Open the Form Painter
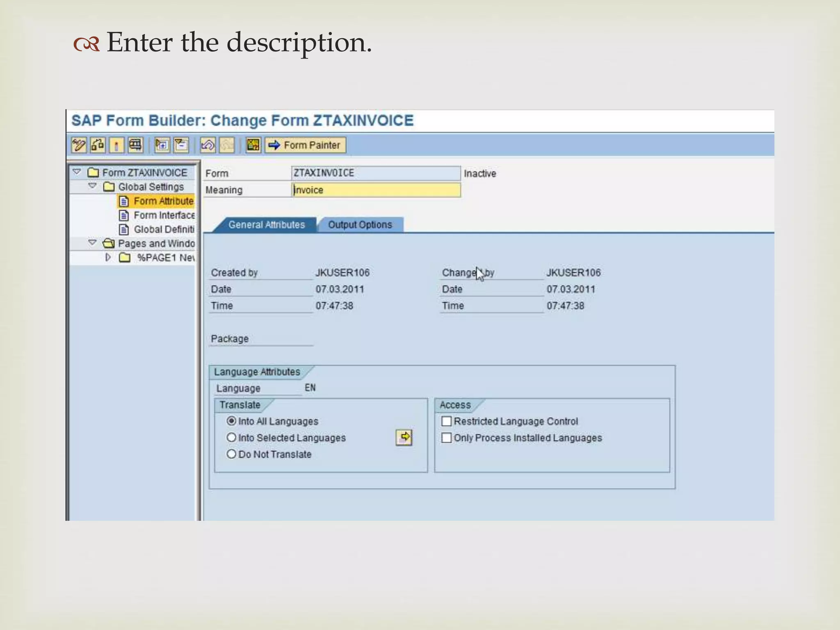The width and height of the screenshot is (840, 630). coord(305,145)
